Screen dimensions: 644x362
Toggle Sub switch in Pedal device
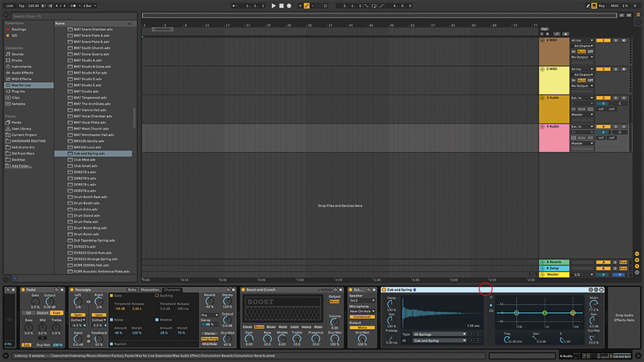(26, 345)
